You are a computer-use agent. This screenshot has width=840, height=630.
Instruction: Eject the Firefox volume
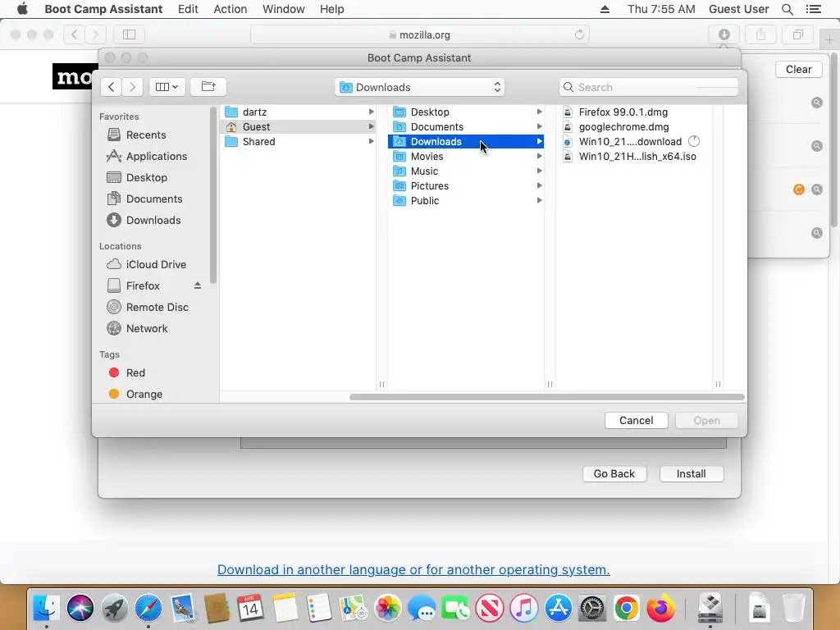(198, 286)
